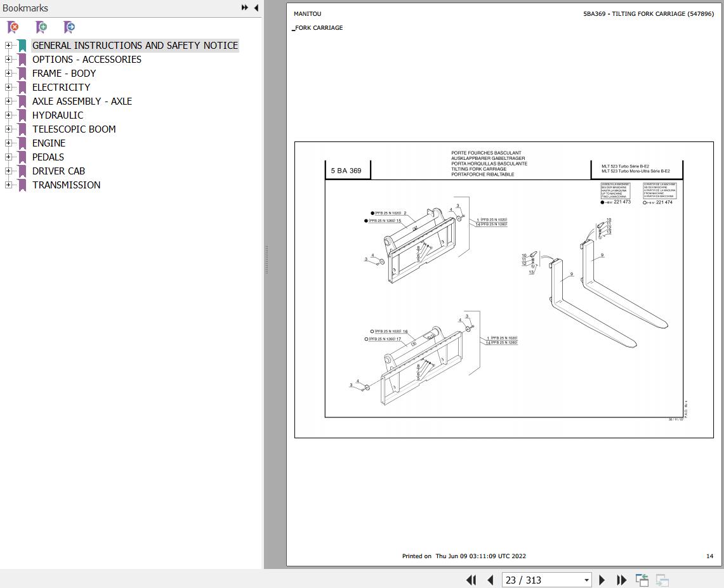This screenshot has width=724, height=588.
Task: Click the delete bookmark icon
Action: click(13, 27)
